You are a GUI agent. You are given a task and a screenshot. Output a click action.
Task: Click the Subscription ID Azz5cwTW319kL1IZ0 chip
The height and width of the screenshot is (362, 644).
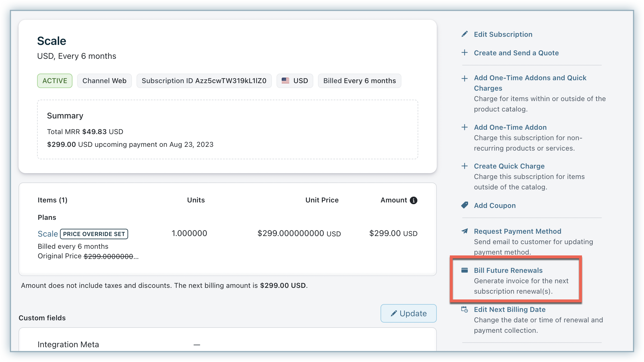point(204,81)
